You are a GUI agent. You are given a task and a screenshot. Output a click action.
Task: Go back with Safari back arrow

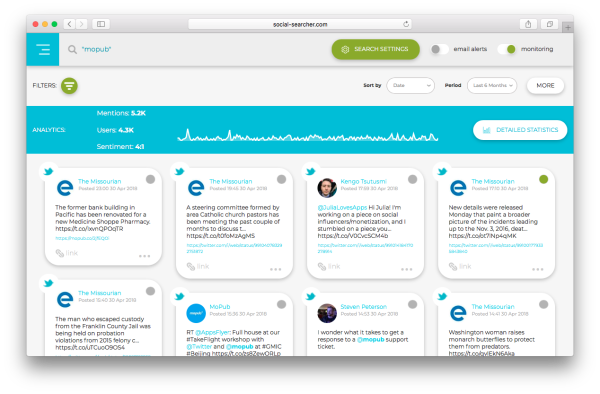pos(69,24)
